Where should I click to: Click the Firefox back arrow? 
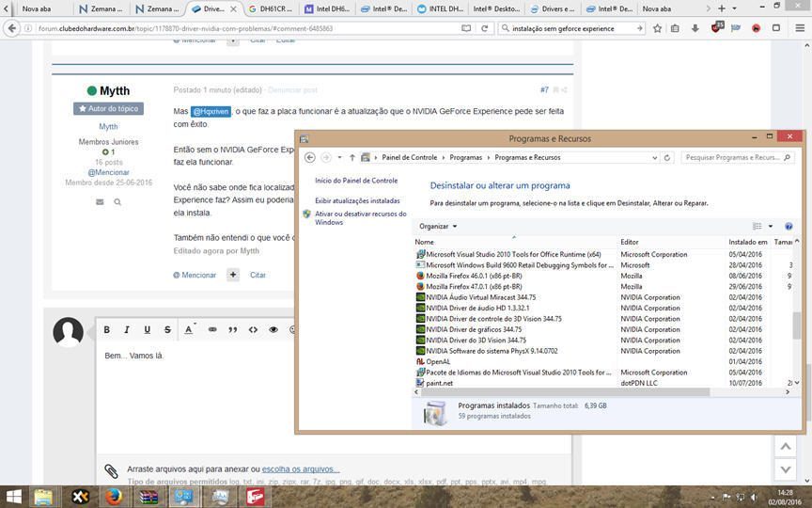pos(12,28)
